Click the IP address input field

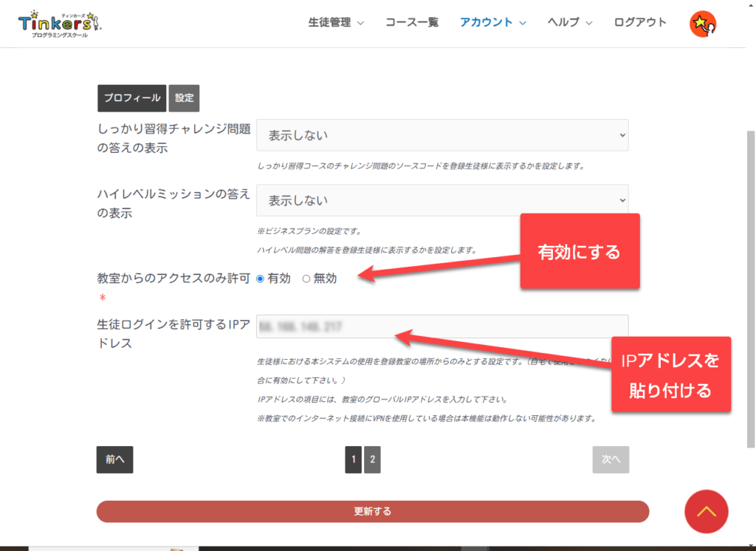tap(442, 326)
